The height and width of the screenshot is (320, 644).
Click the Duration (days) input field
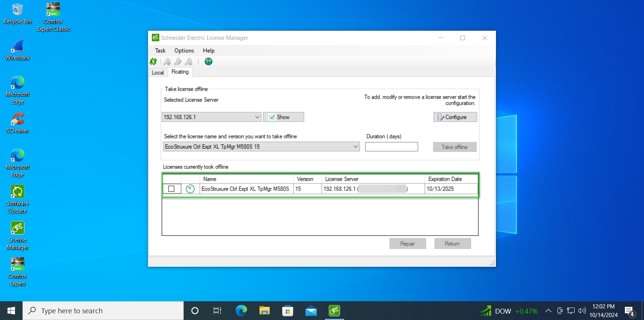391,147
